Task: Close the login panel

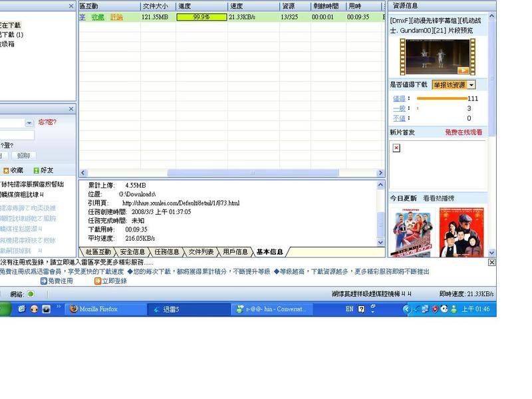Action: coord(71,109)
